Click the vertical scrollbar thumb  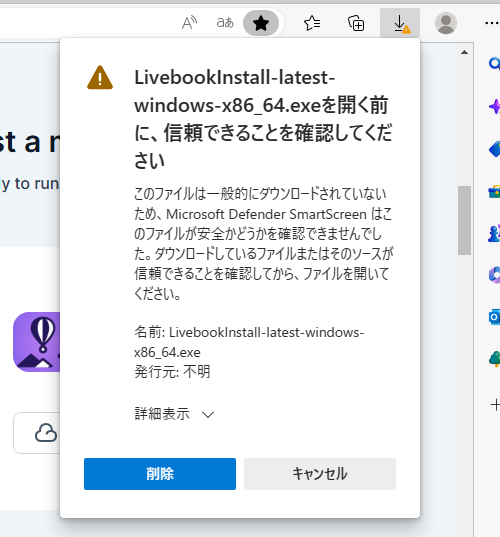click(464, 220)
